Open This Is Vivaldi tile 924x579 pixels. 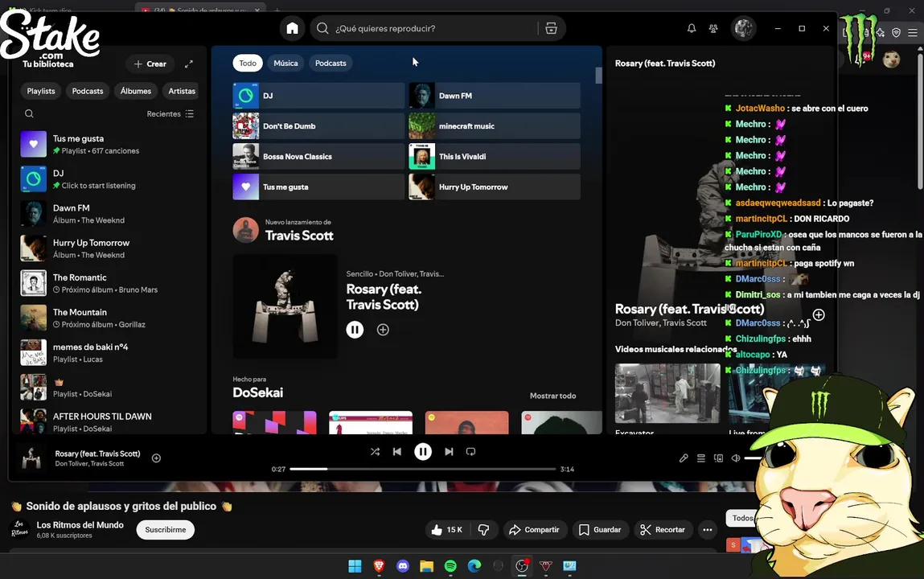pos(495,157)
